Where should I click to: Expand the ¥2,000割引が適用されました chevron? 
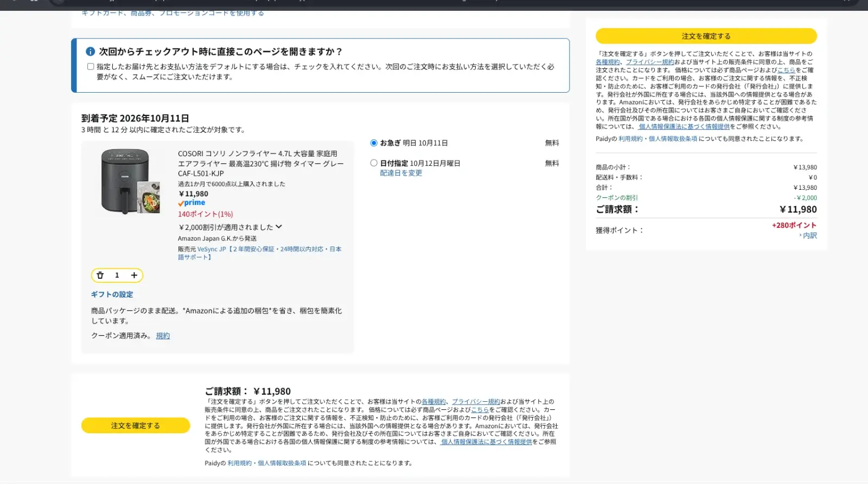click(x=279, y=227)
